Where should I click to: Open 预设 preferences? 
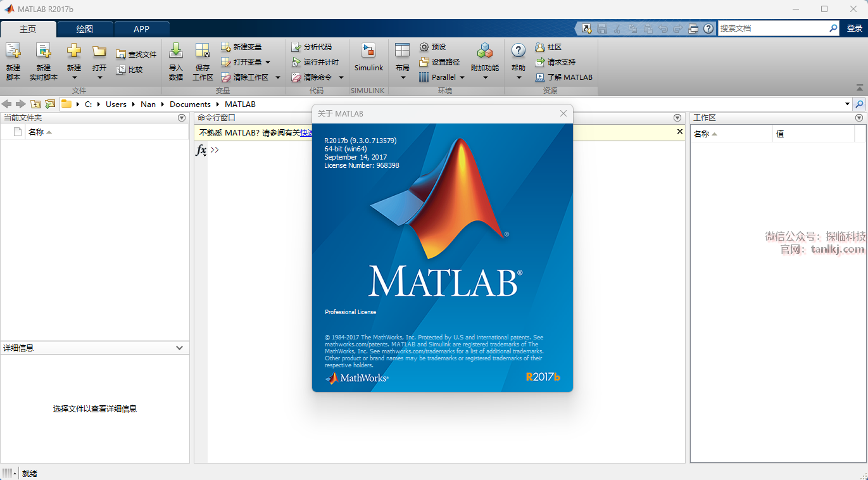[x=432, y=47]
